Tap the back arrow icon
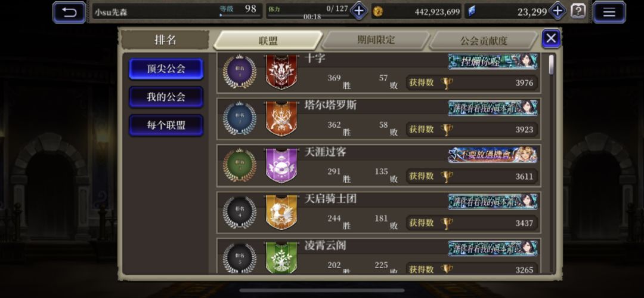The width and height of the screenshot is (644, 298). click(x=69, y=12)
